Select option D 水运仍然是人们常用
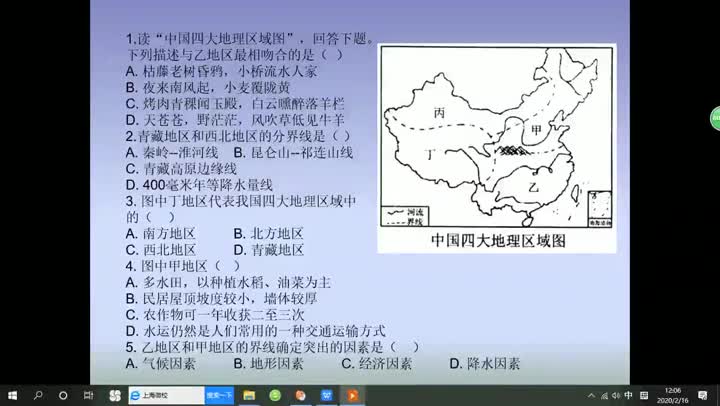This screenshot has width=720, height=406. tap(255, 331)
